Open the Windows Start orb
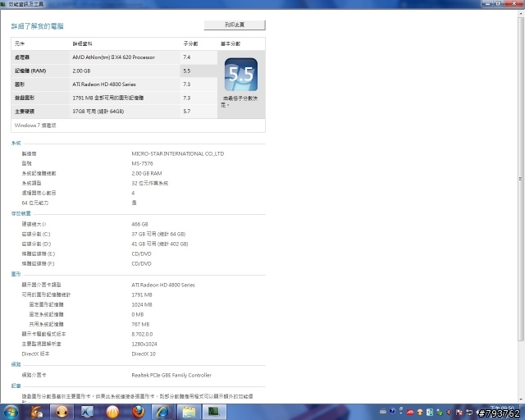 [11, 412]
